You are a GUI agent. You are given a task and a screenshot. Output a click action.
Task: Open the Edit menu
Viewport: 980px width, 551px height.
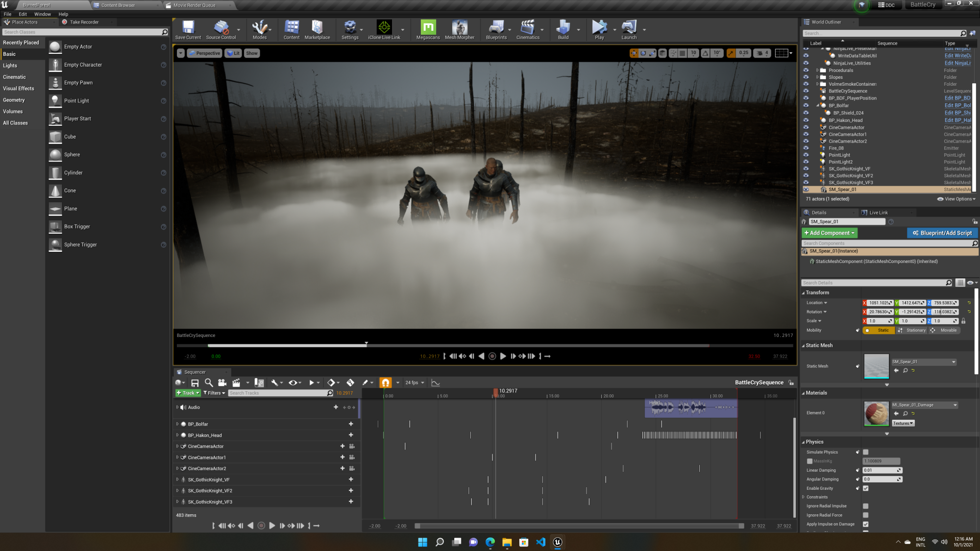point(23,14)
